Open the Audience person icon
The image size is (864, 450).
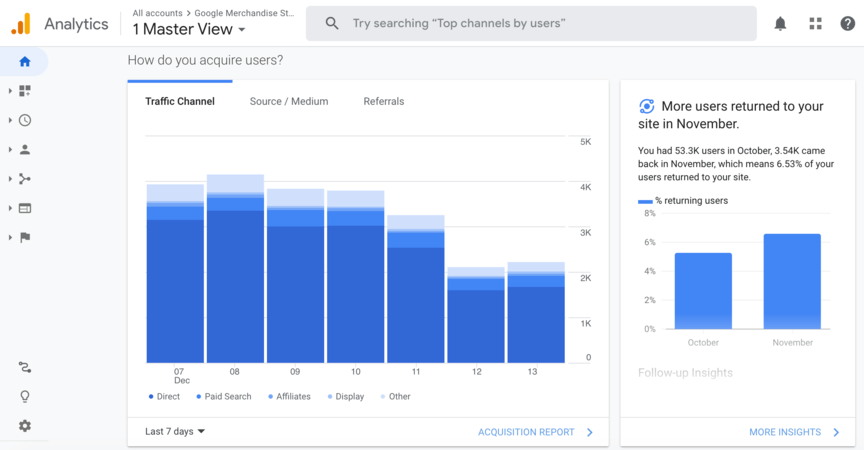25,149
